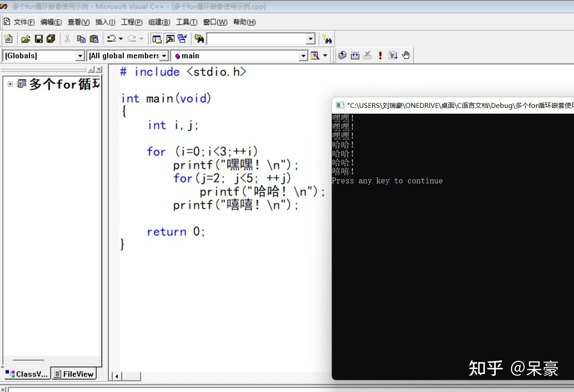Open the Window List icon
574x392 pixels.
pos(182,39)
